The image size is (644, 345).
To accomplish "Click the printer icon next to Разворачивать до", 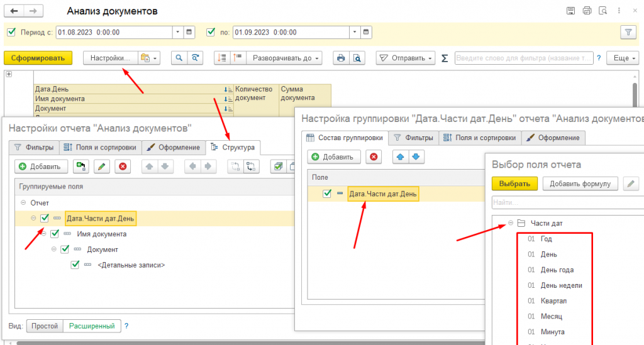I will (x=341, y=58).
